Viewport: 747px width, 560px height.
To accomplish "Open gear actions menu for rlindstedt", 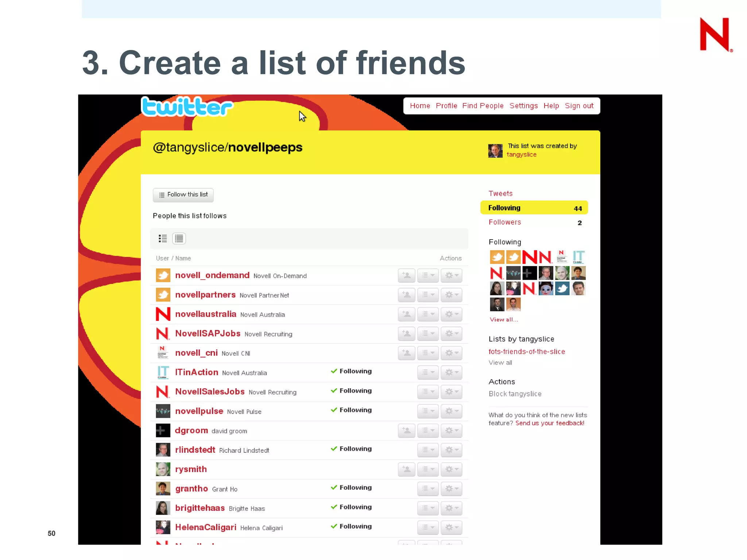I will coord(452,450).
